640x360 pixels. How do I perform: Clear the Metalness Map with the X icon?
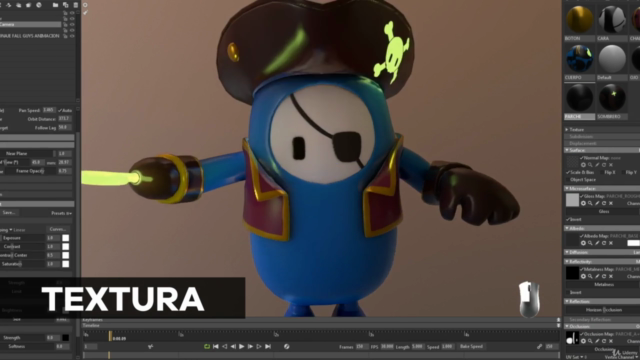[611, 276]
